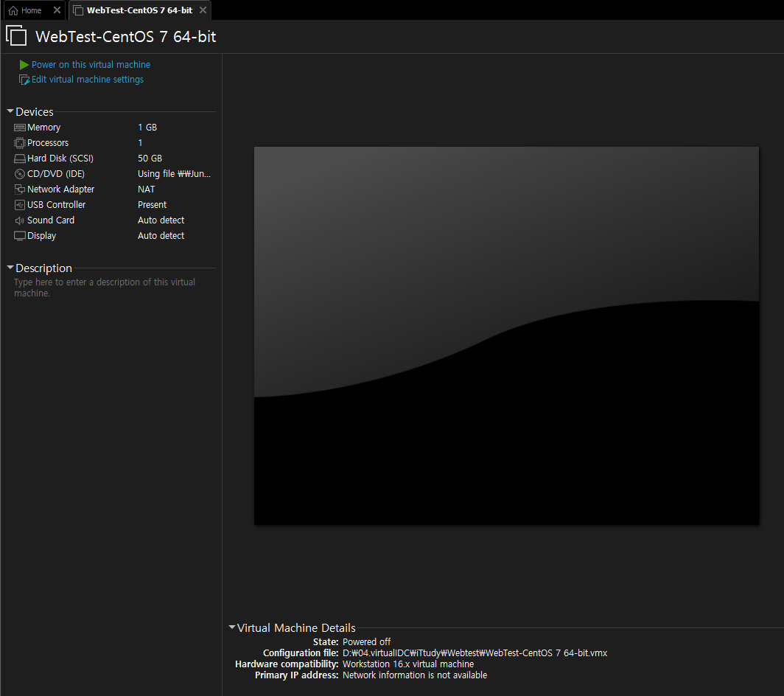Viewport: 784px width, 696px height.
Task: Click the VM icon in WebTest-CentOS tab
Action: click(78, 10)
